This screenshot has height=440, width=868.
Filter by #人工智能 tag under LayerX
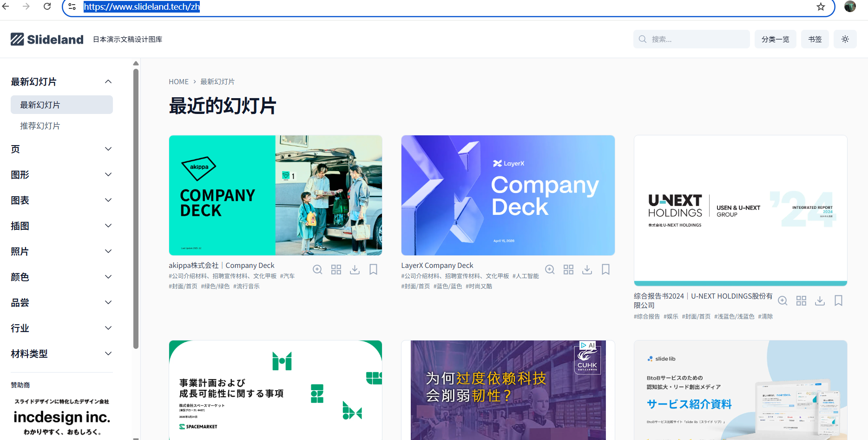[x=526, y=276]
